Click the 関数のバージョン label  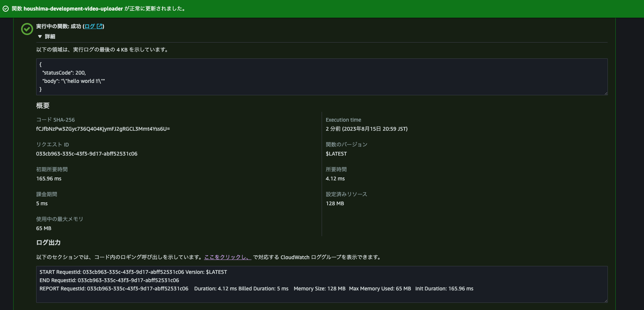[x=346, y=145]
